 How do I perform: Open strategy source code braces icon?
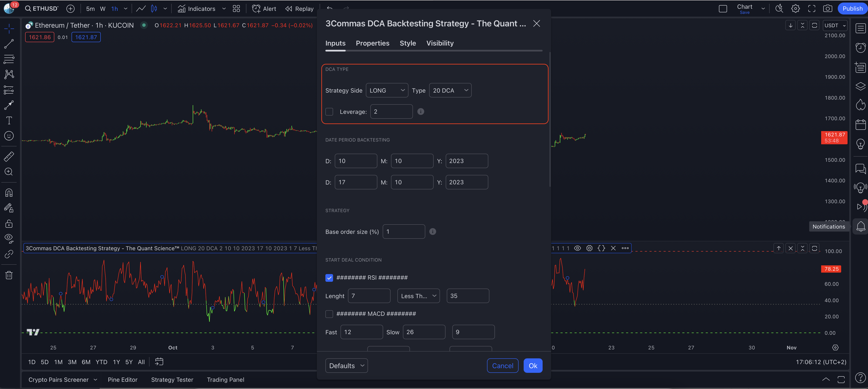coord(601,248)
